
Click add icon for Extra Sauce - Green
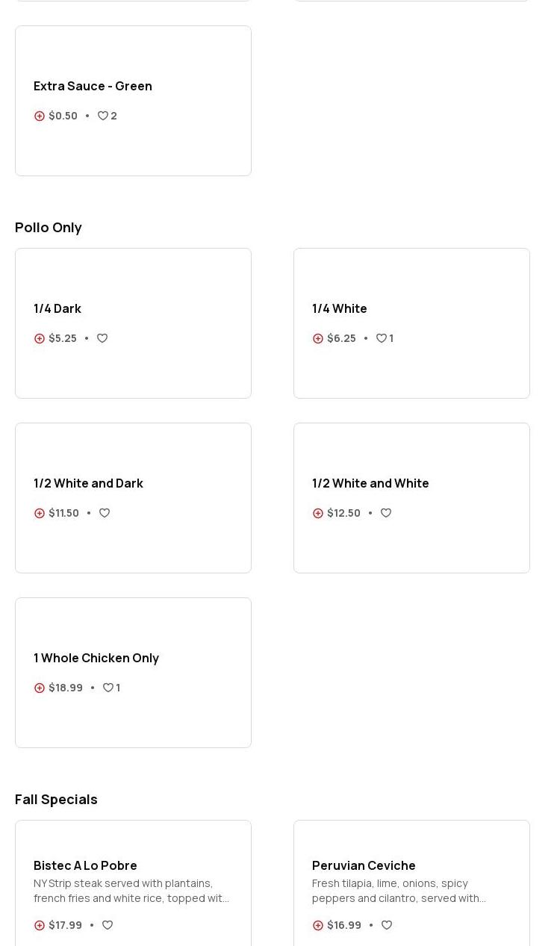pos(40,116)
